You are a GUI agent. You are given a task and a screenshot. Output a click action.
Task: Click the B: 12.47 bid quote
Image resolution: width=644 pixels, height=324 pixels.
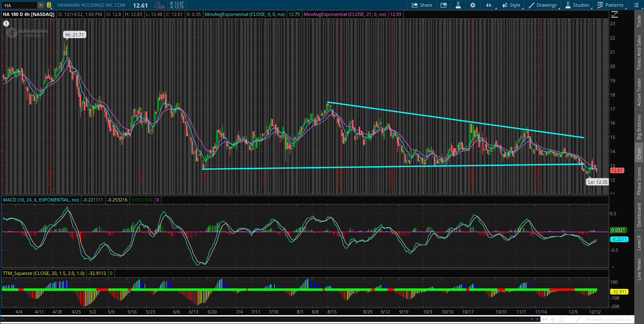(x=177, y=3)
